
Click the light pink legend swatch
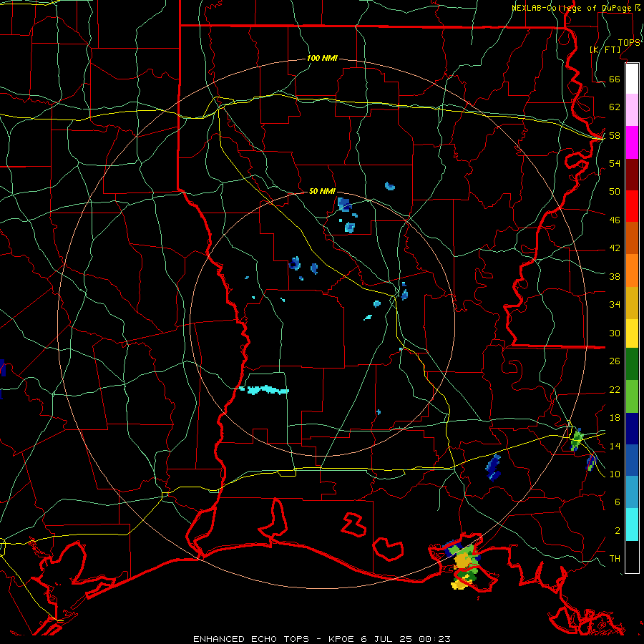[632, 110]
